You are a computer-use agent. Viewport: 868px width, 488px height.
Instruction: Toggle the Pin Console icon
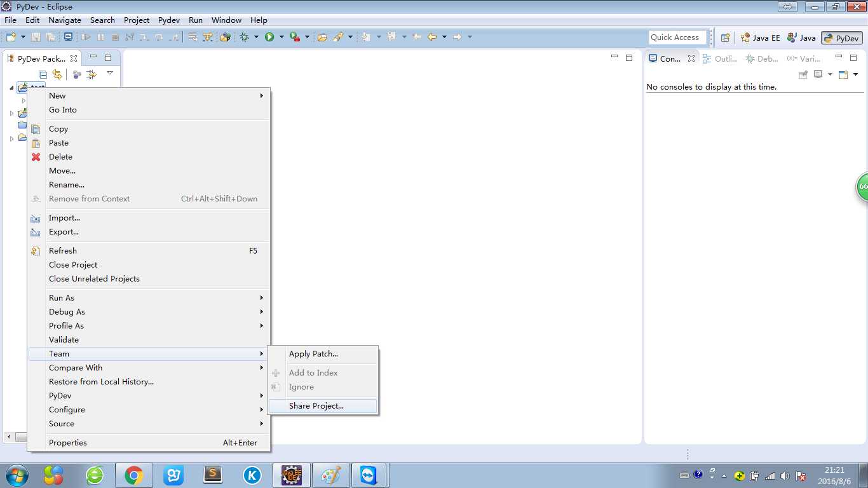[x=803, y=74]
